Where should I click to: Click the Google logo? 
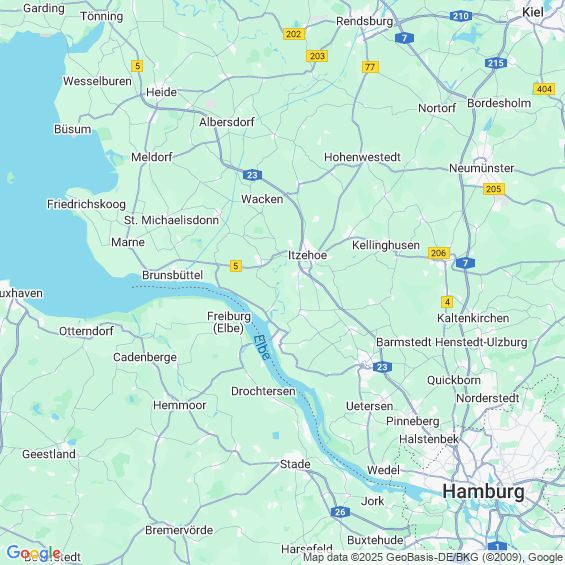(34, 552)
